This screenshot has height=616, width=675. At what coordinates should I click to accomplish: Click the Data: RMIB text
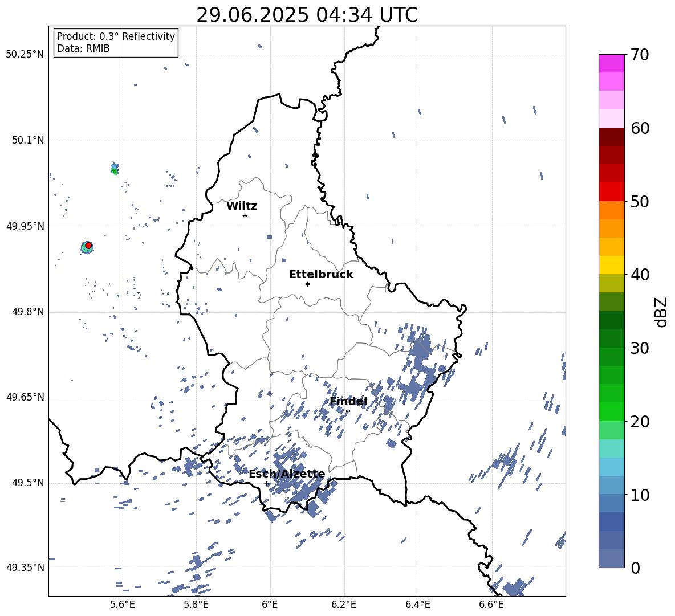[83, 48]
